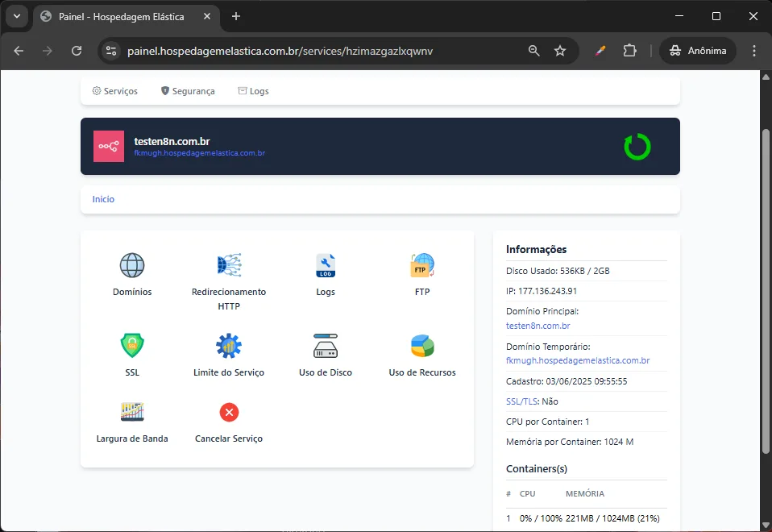Open the Limite do Serviço gear icon
Image resolution: width=772 pixels, height=532 pixels.
click(229, 345)
